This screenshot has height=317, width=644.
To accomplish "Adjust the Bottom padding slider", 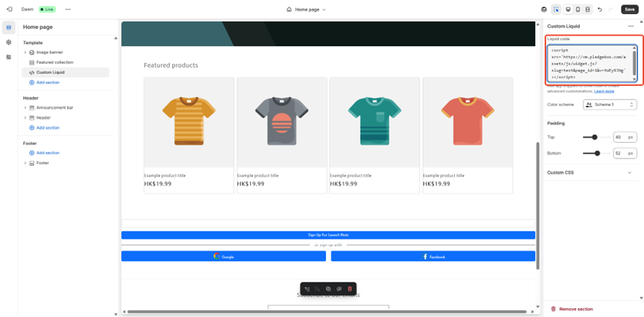I will (x=596, y=153).
